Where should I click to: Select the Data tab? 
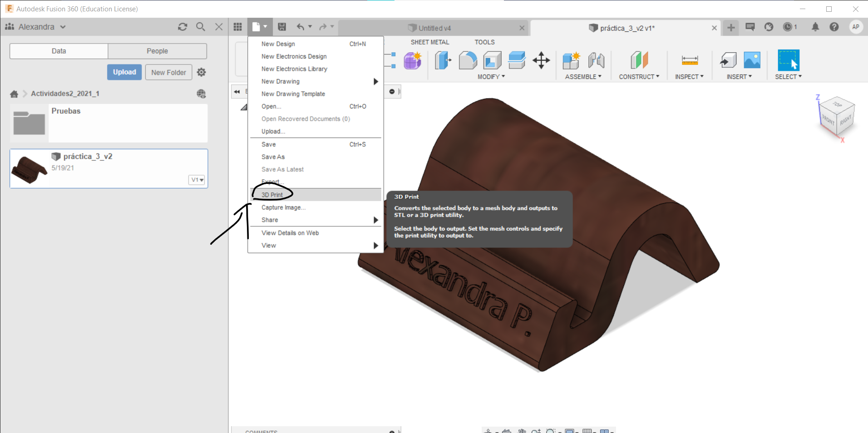[59, 51]
